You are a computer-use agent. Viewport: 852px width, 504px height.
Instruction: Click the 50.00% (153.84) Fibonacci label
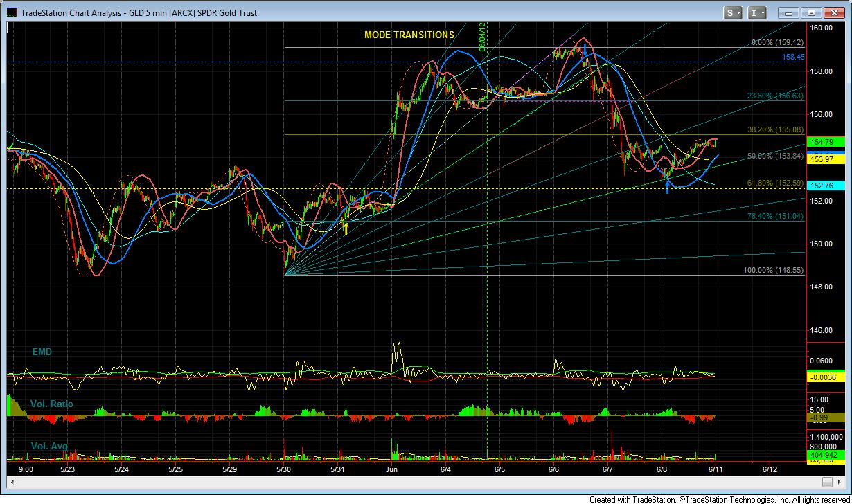coord(775,156)
